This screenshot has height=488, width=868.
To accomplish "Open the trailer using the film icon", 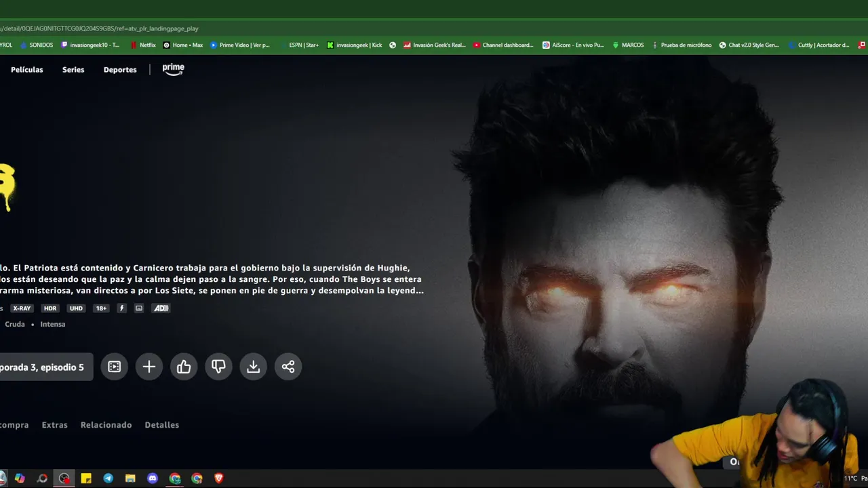I will (x=114, y=367).
